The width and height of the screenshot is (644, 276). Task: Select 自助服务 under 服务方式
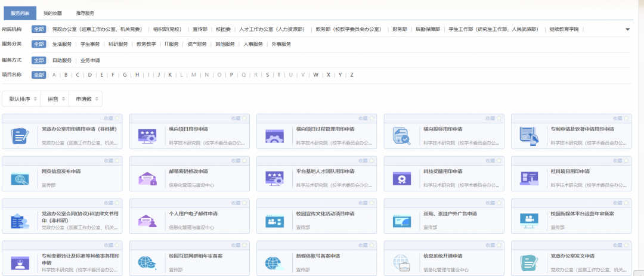point(62,60)
